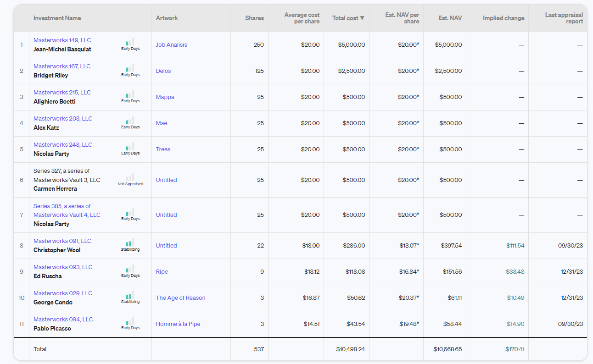Click the $33.48 implied change value
The image size is (593, 364).
tap(515, 271)
